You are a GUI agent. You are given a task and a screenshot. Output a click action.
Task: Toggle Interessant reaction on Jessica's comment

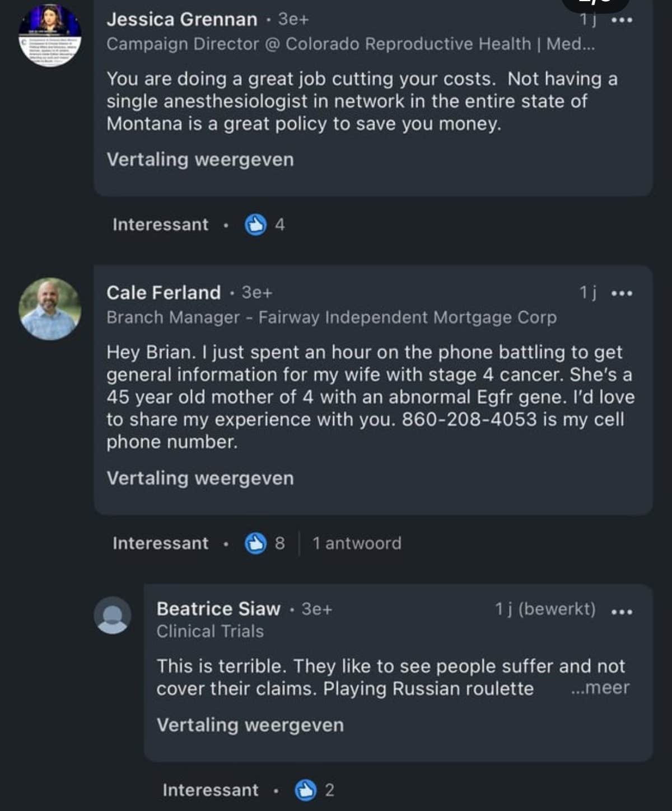pyautogui.click(x=160, y=225)
